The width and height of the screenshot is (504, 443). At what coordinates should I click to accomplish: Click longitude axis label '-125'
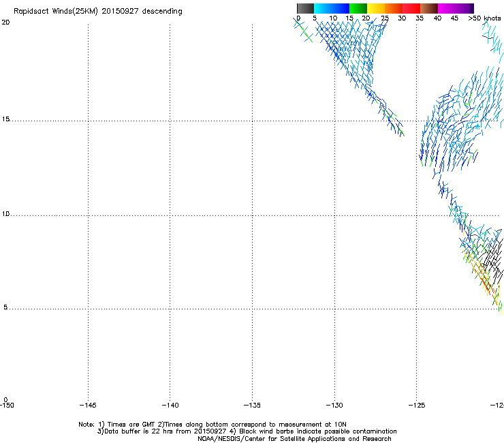[x=417, y=406]
